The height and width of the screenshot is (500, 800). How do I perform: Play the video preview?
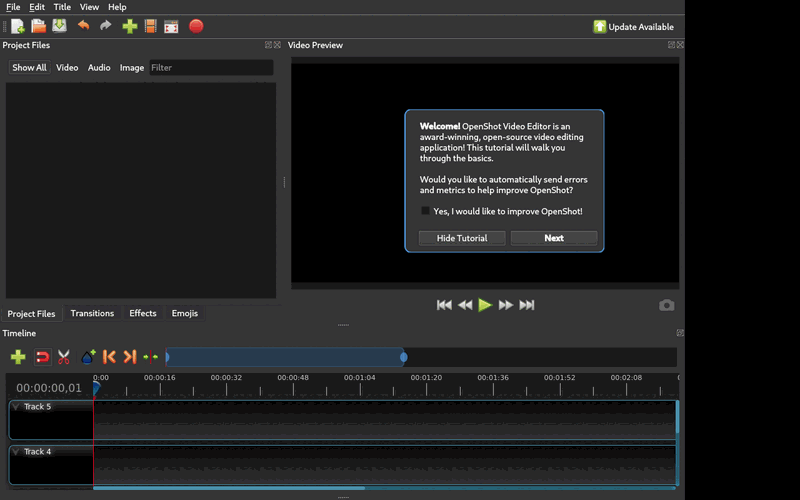pyautogui.click(x=485, y=305)
